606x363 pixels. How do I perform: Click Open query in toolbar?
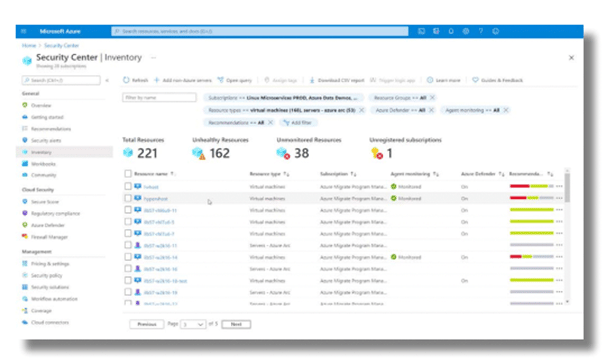coord(235,80)
